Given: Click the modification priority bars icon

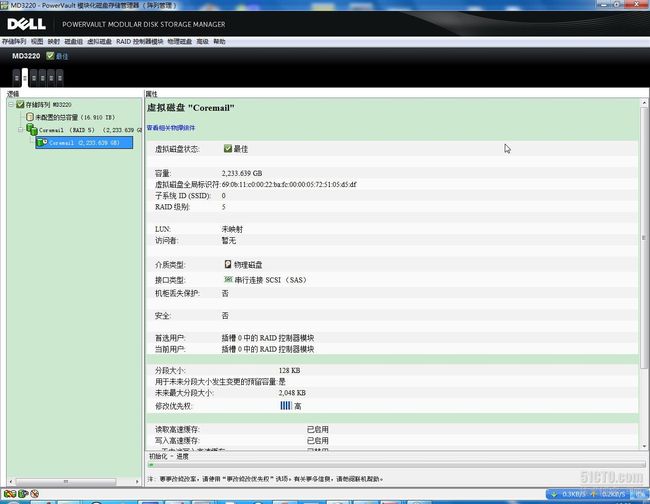Looking at the screenshot, I should pos(286,405).
